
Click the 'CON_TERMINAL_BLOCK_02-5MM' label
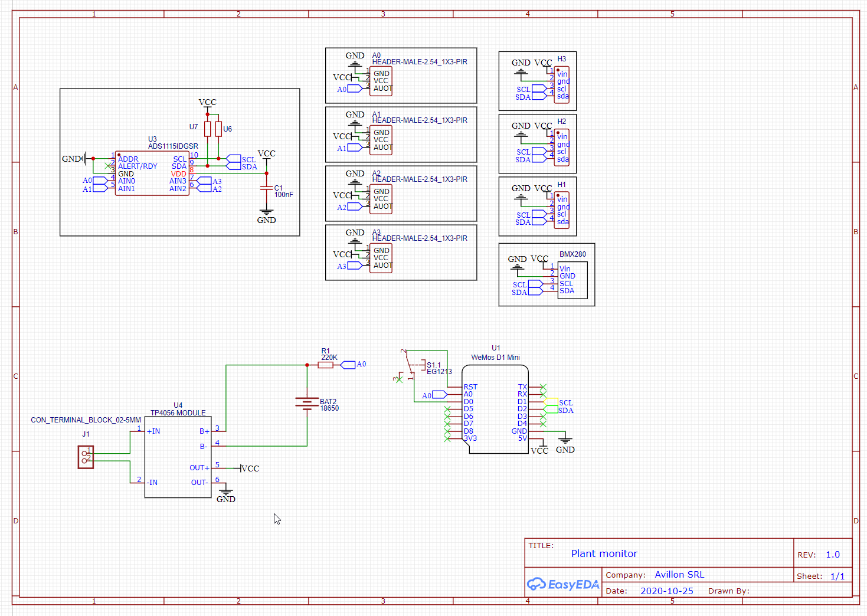86,420
